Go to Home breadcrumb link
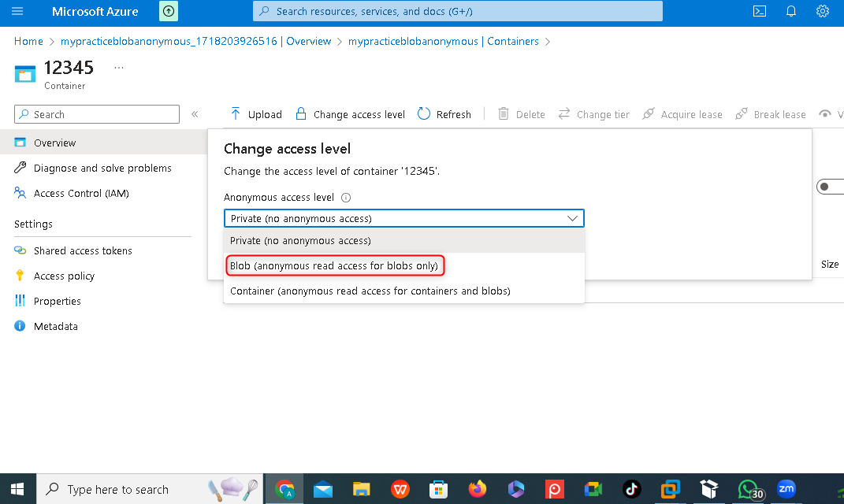The width and height of the screenshot is (844, 504). tap(28, 42)
